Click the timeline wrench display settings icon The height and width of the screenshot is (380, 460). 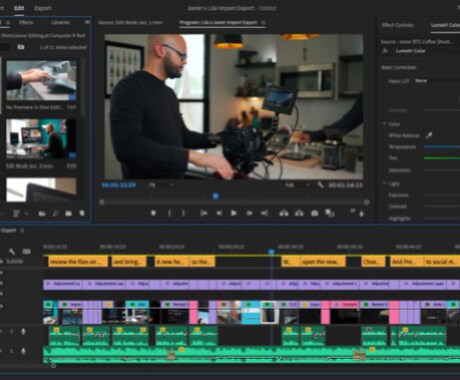click(12, 251)
